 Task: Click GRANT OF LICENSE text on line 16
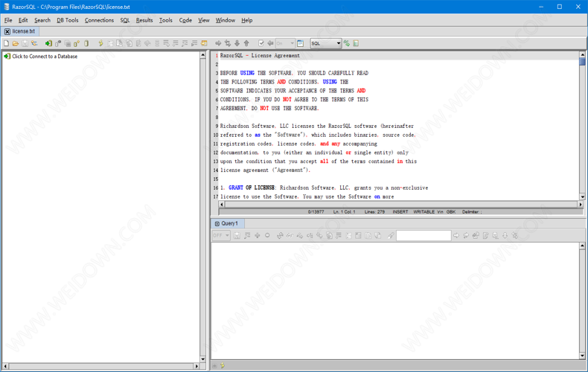(252, 188)
